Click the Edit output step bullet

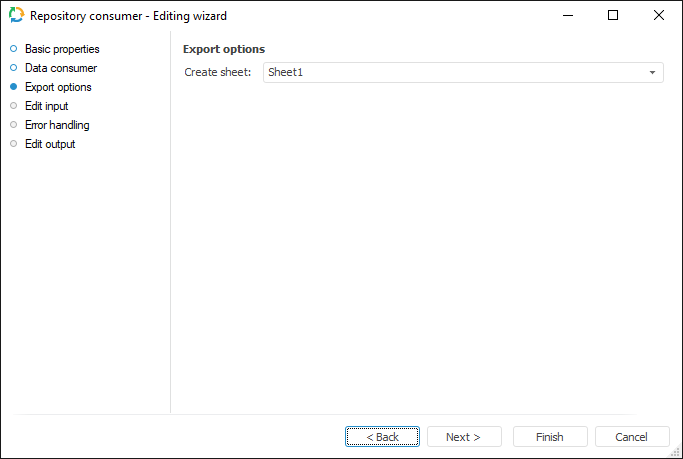(14, 144)
